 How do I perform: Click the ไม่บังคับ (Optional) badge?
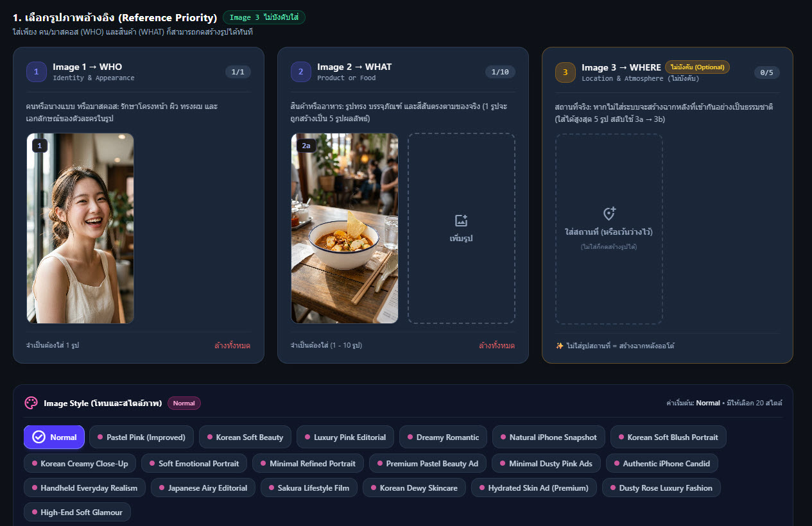tap(697, 67)
